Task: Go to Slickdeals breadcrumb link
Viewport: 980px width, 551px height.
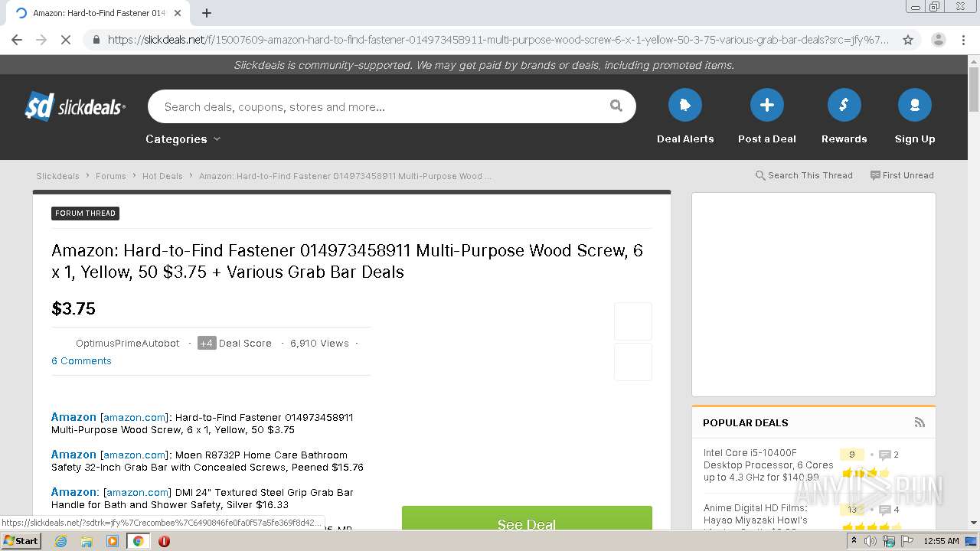Action: point(57,176)
